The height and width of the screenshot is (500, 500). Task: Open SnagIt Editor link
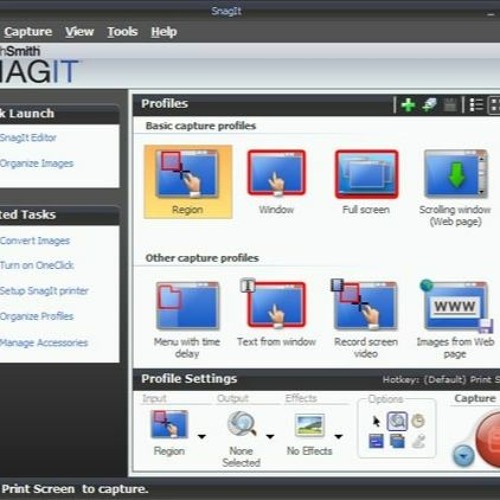[x=28, y=138]
